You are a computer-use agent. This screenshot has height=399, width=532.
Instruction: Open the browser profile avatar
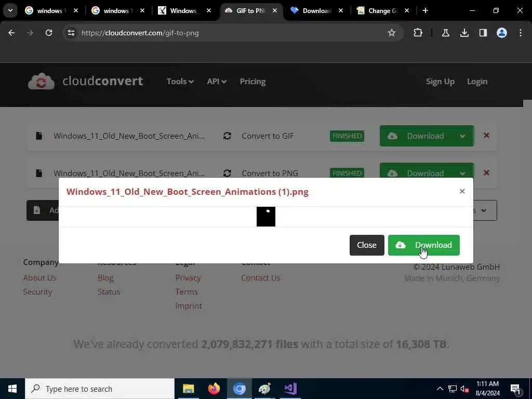[502, 33]
